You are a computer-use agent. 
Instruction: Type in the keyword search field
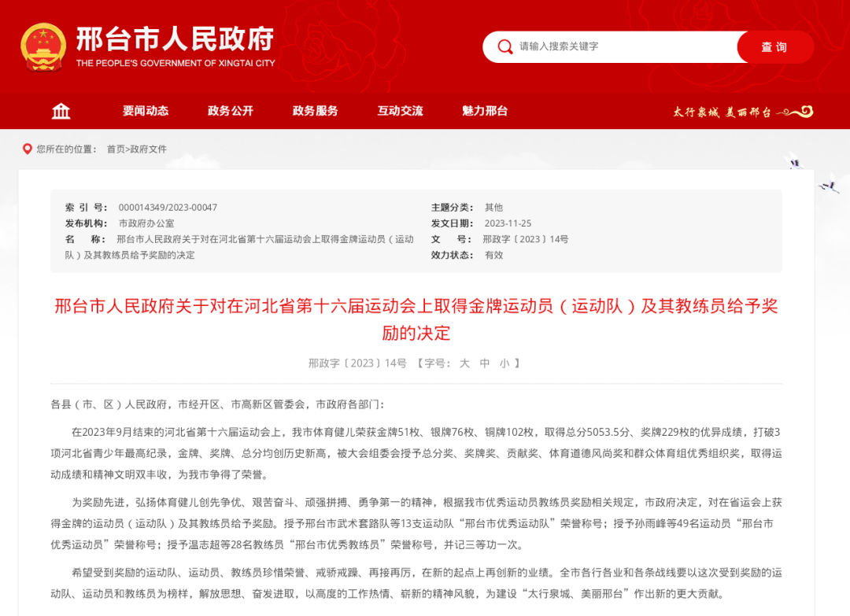[622, 47]
